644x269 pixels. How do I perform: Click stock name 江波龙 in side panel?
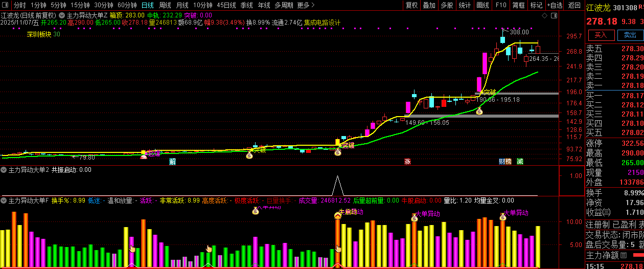(597, 8)
